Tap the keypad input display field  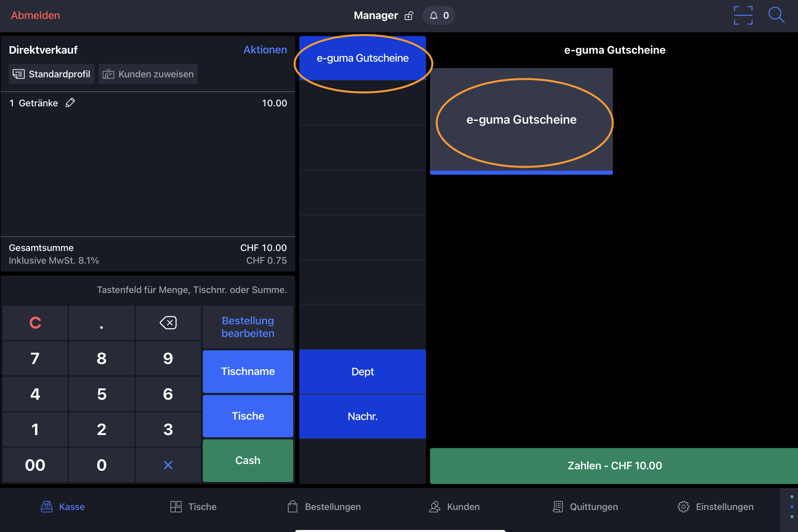(148, 290)
